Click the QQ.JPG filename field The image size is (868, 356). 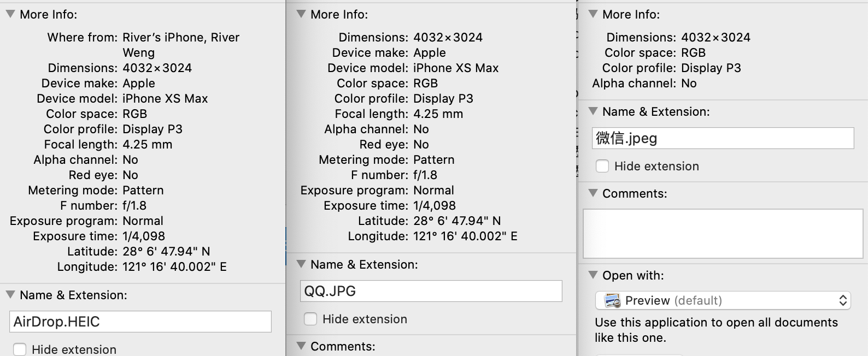pos(431,291)
